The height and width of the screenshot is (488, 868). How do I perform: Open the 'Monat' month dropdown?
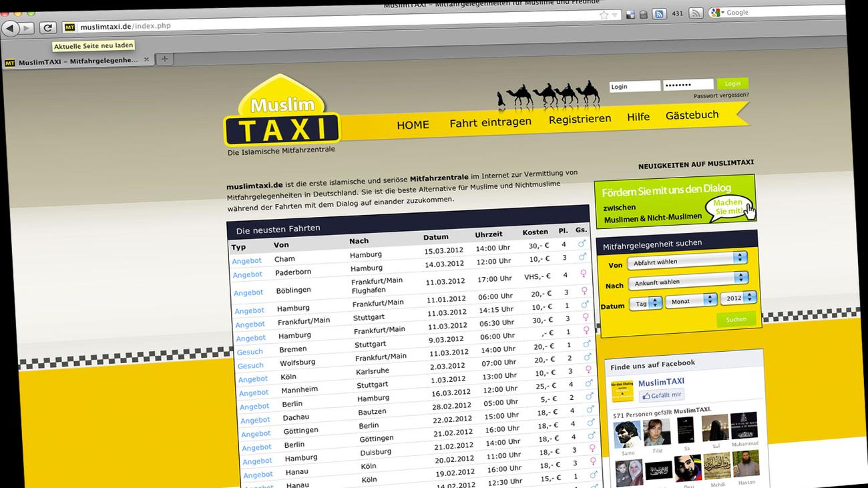[x=692, y=300]
